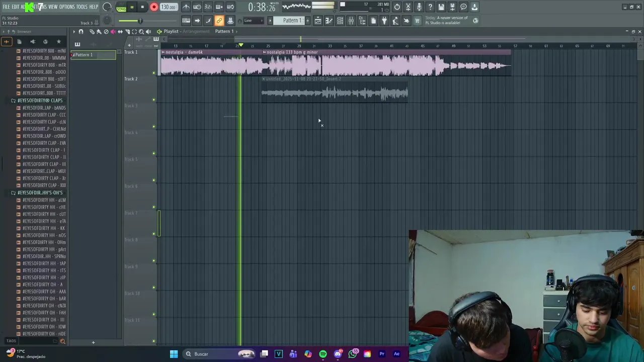Open the VIEW menu

[53, 7]
